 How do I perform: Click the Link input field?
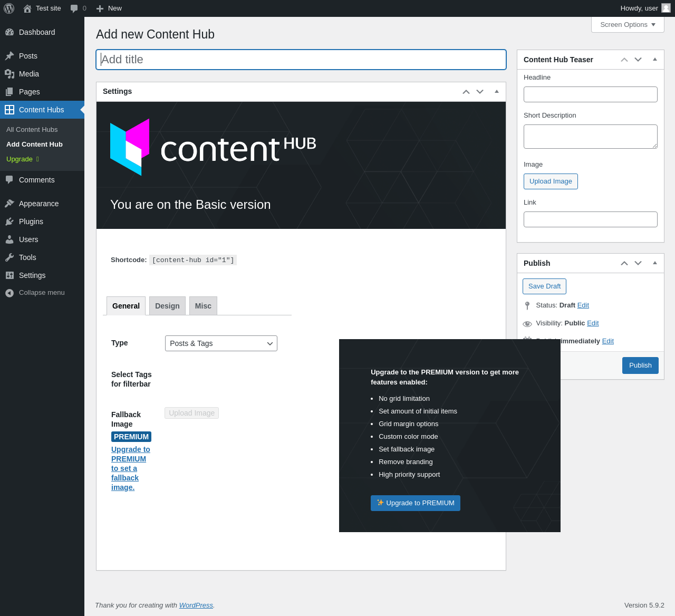(591, 219)
